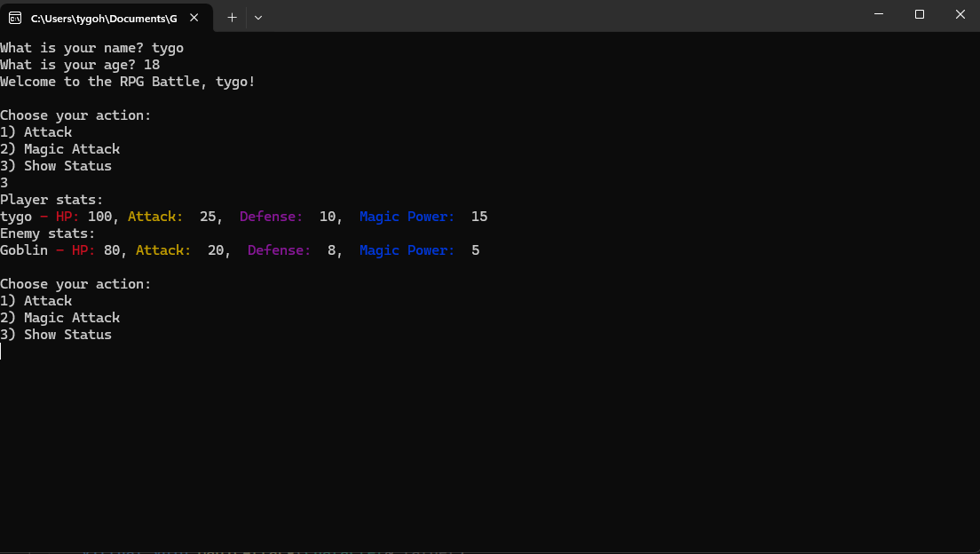
Task: Click the purple Defense label on Goblin's row
Action: click(x=279, y=250)
